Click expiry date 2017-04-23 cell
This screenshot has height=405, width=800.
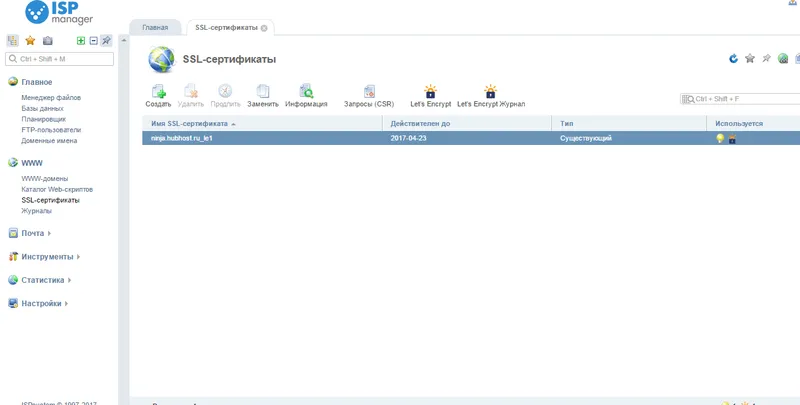pyautogui.click(x=408, y=138)
